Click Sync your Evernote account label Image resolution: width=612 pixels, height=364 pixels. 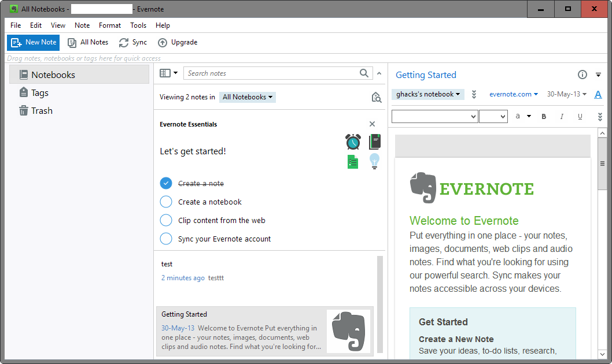[x=224, y=239]
